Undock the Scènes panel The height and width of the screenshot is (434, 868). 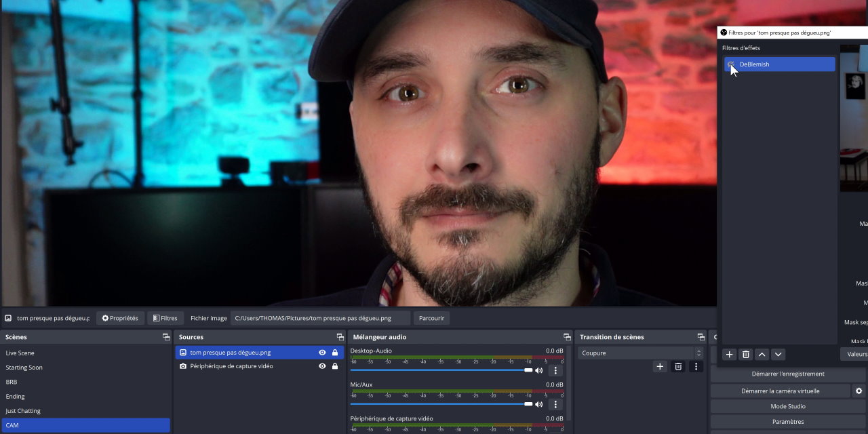(166, 337)
